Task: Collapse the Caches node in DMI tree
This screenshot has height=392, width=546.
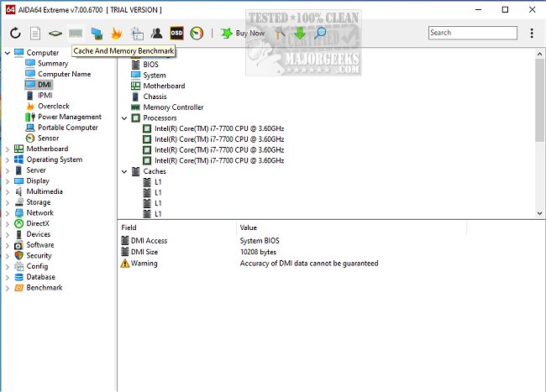Action: (124, 171)
